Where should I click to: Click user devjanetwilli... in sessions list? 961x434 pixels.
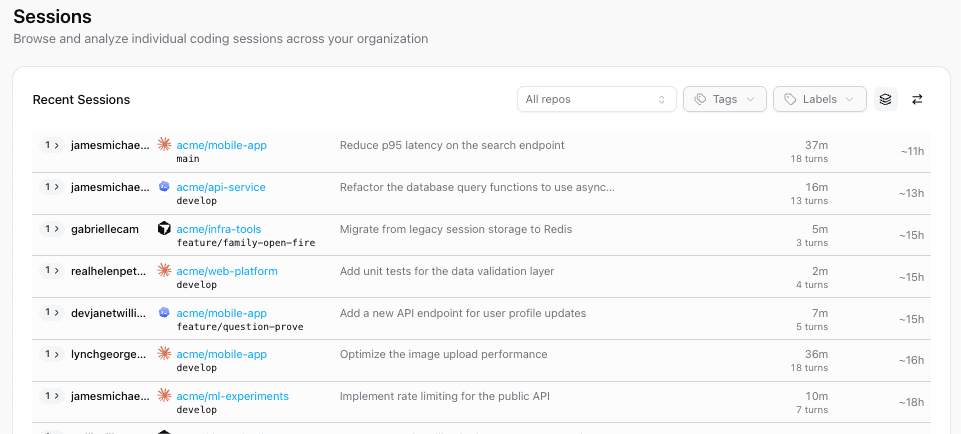[x=109, y=313]
